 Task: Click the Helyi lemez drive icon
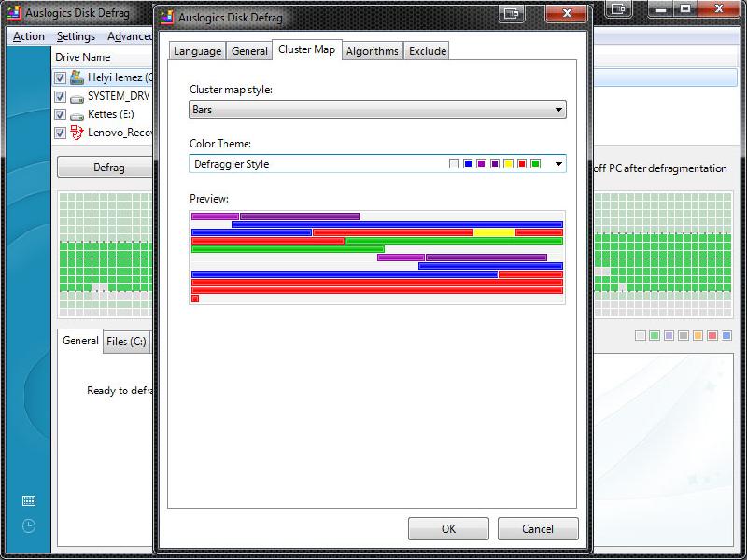(77, 77)
